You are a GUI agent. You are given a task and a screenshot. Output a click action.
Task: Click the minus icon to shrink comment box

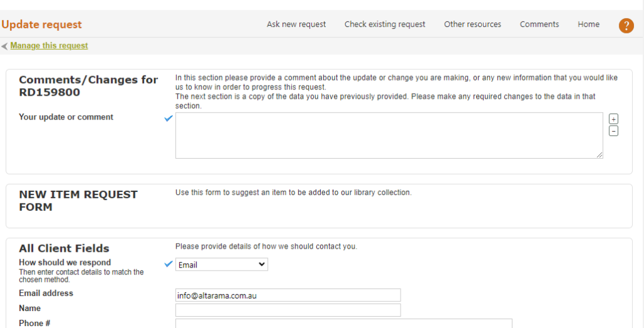point(613,131)
